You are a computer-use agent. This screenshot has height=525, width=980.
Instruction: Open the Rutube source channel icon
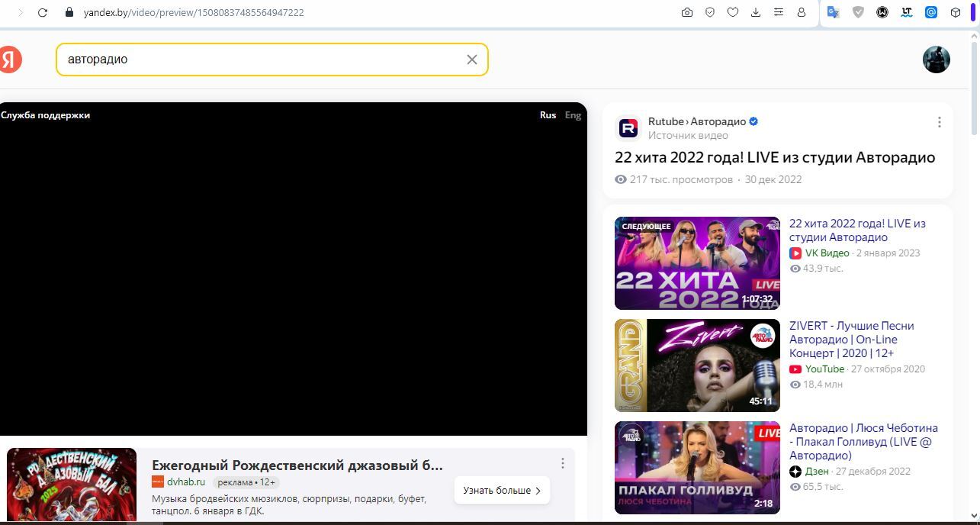[628, 128]
